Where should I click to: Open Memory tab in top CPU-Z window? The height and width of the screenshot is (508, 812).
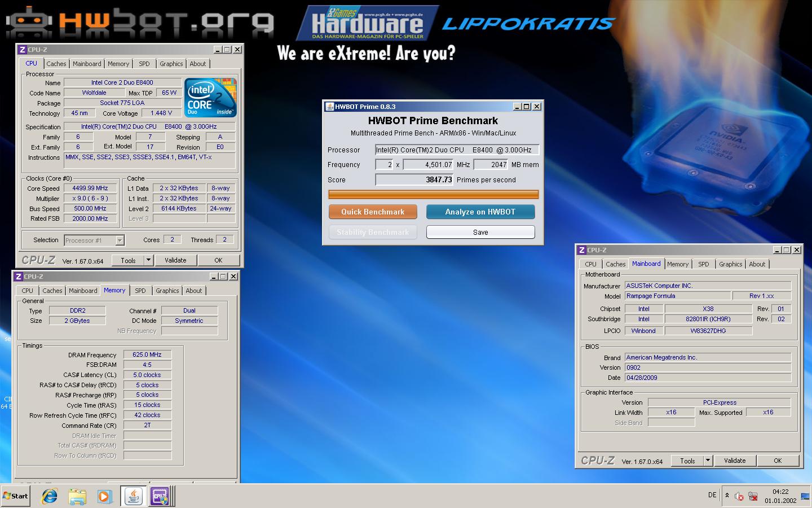click(x=118, y=64)
